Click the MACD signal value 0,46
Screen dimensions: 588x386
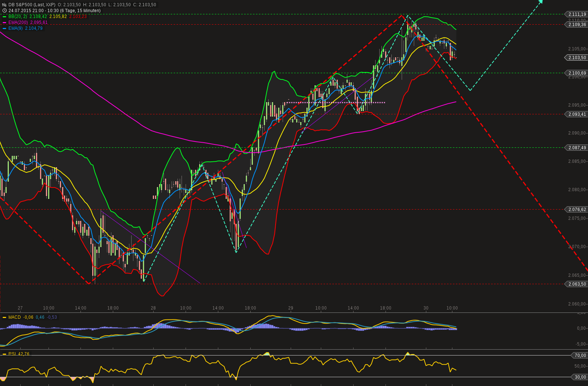coord(40,317)
